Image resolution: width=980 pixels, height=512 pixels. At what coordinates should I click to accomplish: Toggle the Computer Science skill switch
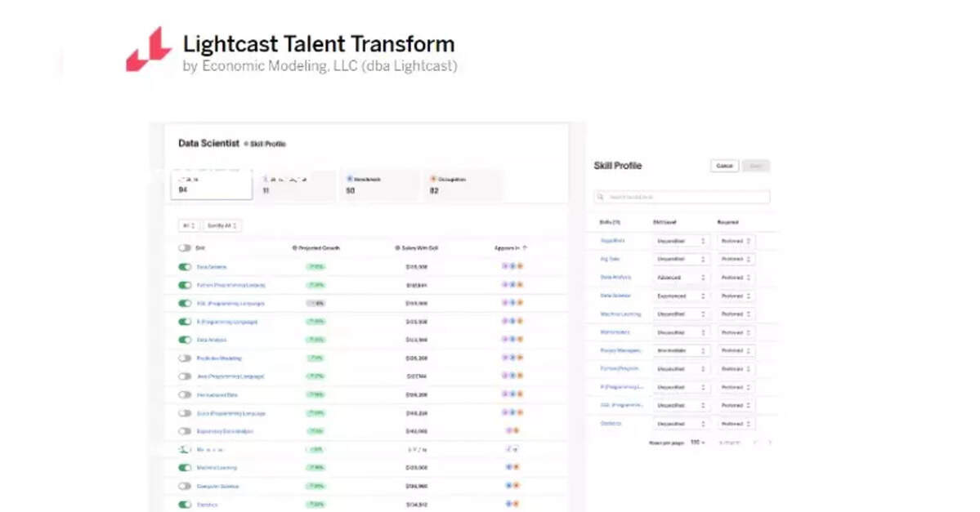coord(185,486)
